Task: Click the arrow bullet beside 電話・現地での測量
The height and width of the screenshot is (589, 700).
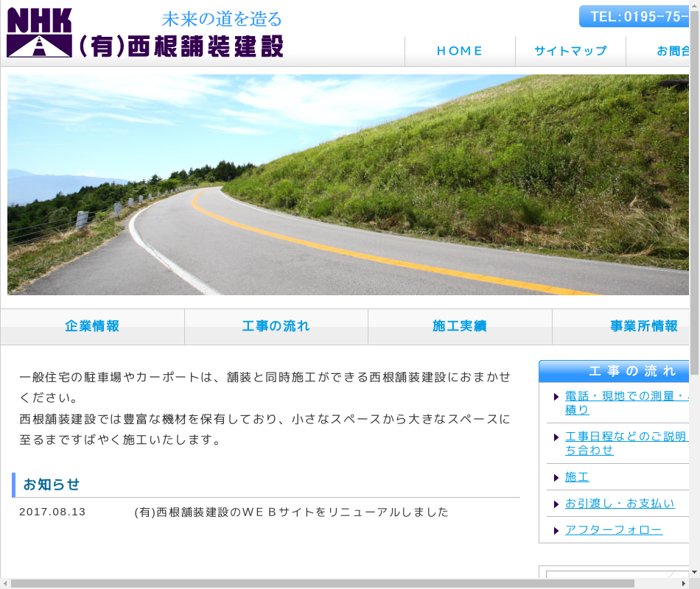Action: [x=556, y=397]
